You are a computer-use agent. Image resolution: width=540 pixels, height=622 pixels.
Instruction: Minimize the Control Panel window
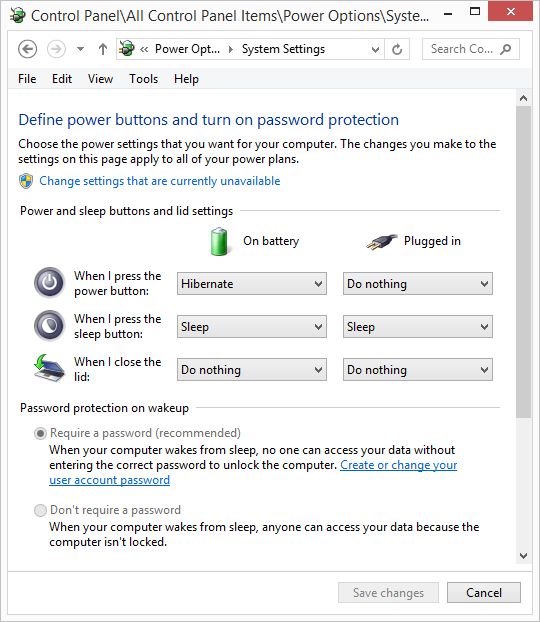coord(448,13)
